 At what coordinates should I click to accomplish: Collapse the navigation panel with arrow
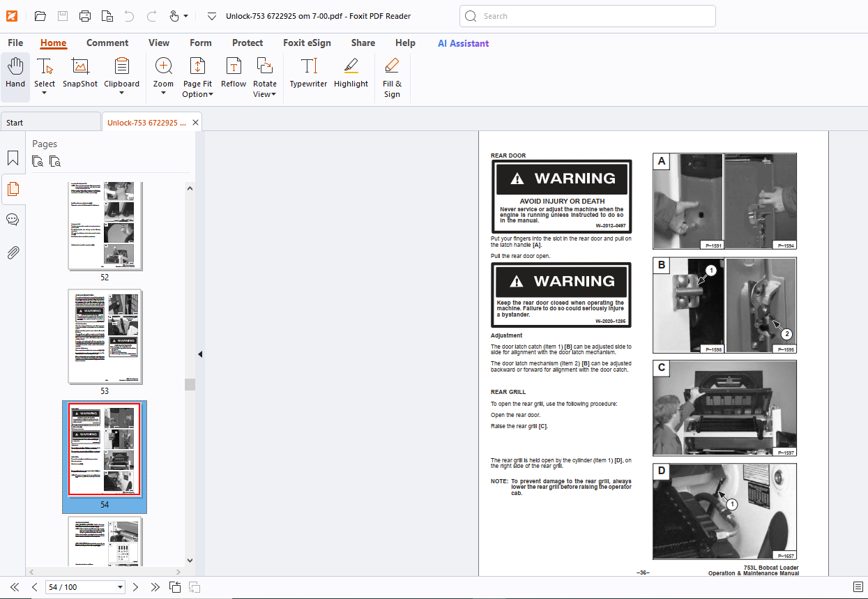click(200, 354)
